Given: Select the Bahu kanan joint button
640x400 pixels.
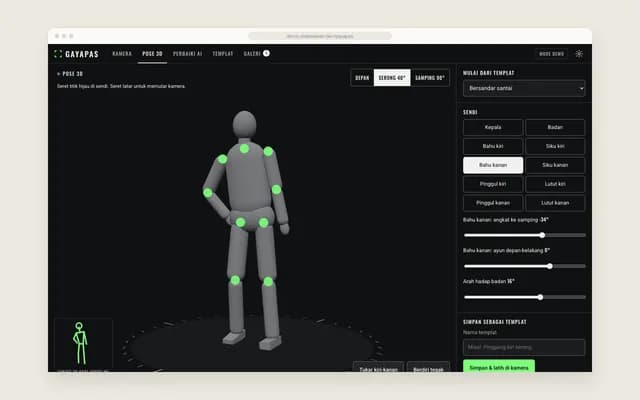Looking at the screenshot, I should (493, 165).
